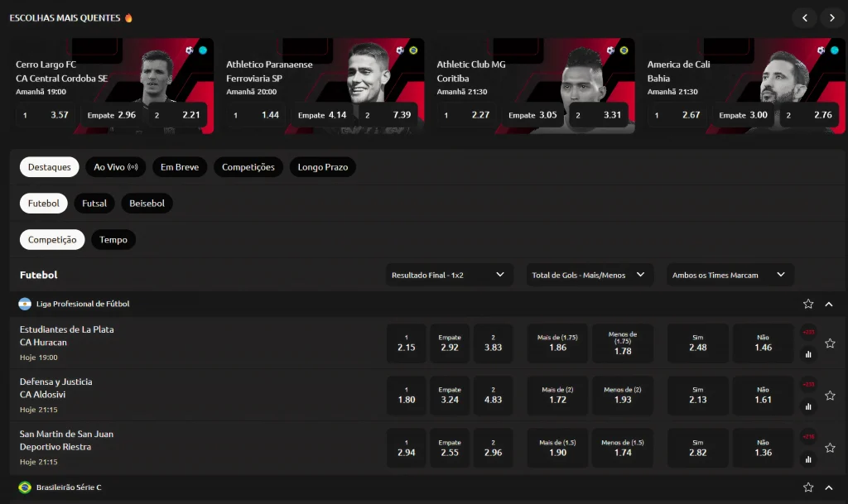Switch to the Ao Vivo tab
The width and height of the screenshot is (848, 504).
coord(116,167)
